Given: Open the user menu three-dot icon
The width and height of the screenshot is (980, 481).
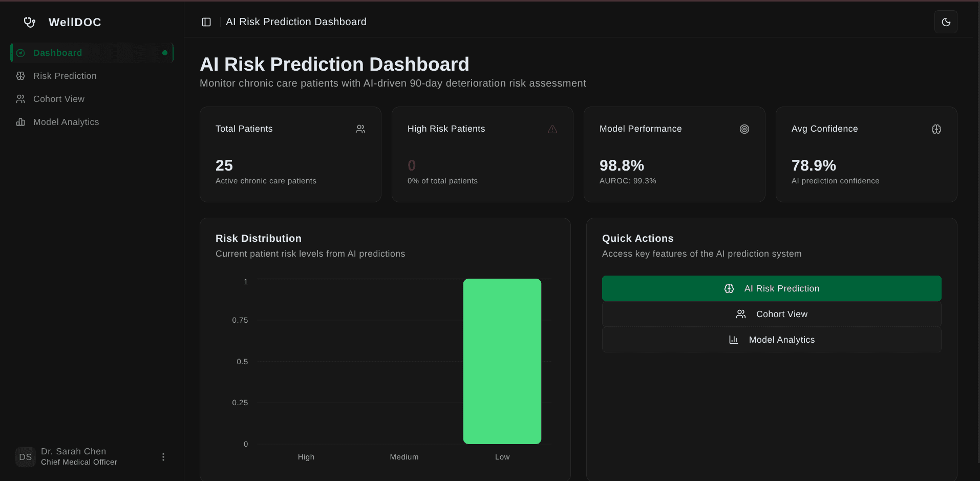Looking at the screenshot, I should pyautogui.click(x=163, y=457).
